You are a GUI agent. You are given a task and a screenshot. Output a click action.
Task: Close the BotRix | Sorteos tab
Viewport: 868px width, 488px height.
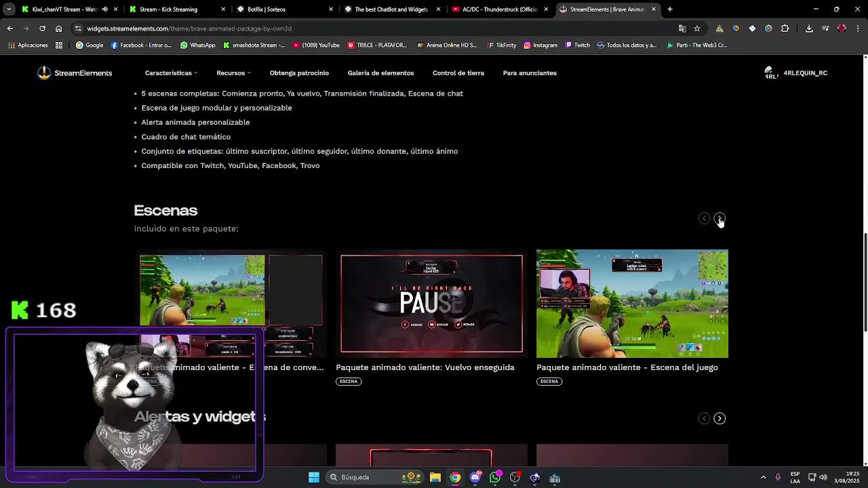[331, 9]
